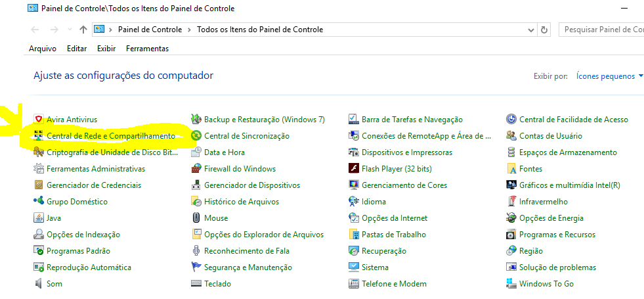Expand the address bar history dropdown arrow
The height and width of the screenshot is (299, 644).
point(530,30)
